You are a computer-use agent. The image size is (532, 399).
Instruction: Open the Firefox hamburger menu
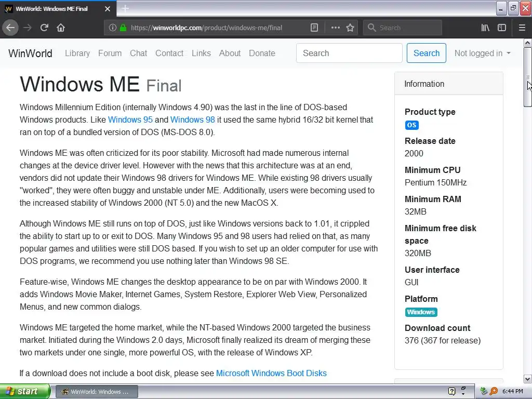click(522, 28)
